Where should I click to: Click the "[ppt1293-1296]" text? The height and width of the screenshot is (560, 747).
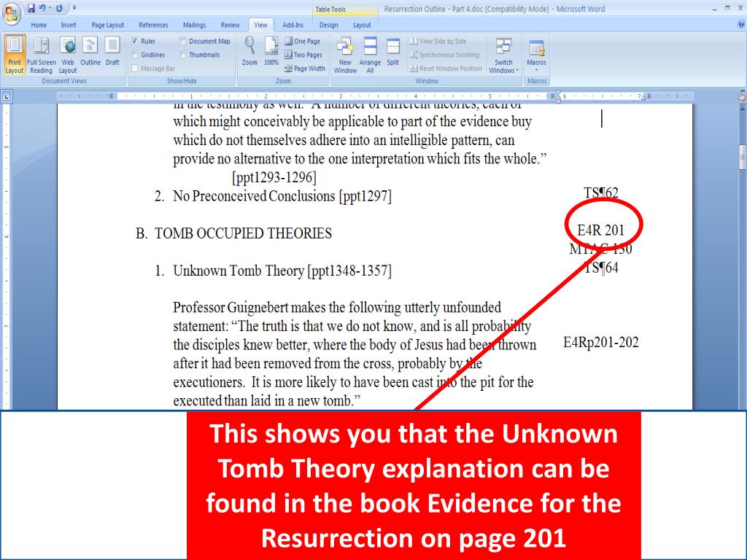[x=274, y=178]
